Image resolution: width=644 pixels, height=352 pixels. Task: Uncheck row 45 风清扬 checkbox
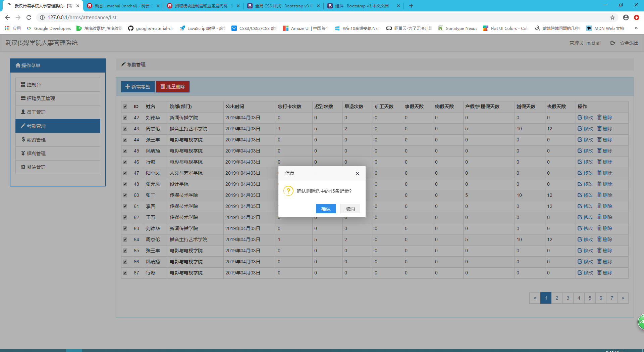(125, 151)
